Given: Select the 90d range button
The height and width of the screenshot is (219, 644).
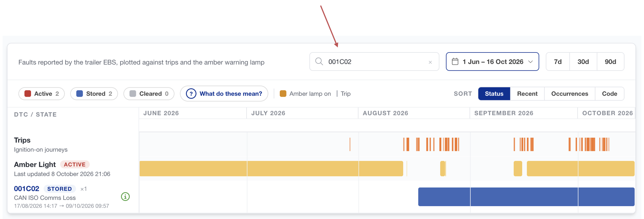Looking at the screenshot, I should [610, 61].
